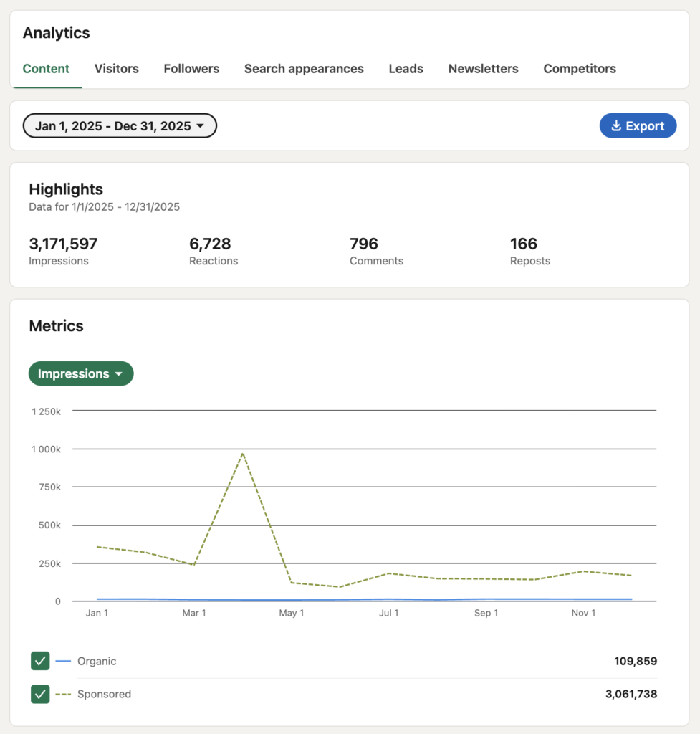Open the Competitors tab
Viewport: 700px width, 734px height.
579,69
